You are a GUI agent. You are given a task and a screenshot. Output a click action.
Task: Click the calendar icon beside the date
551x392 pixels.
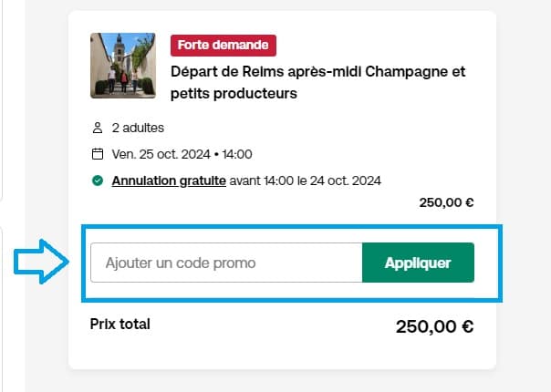98,154
